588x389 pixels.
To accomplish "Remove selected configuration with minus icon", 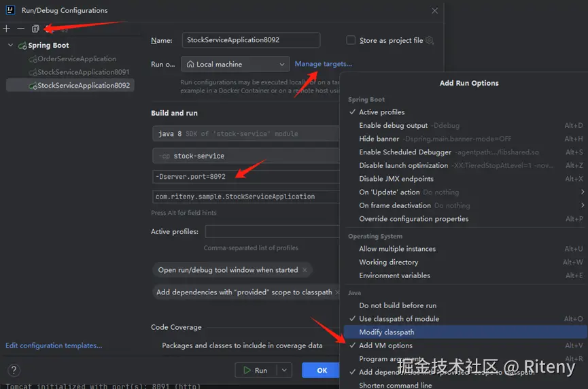I will coord(20,29).
